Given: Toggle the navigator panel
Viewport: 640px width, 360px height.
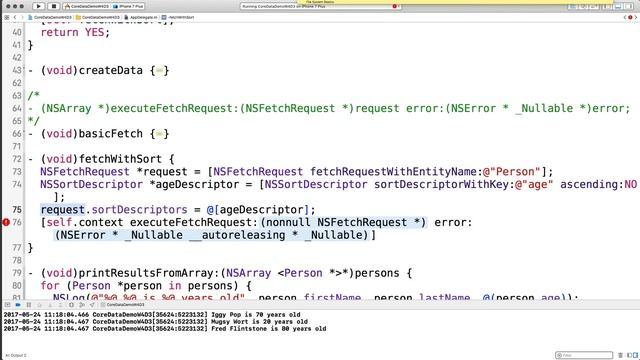Looking at the screenshot, I should click(x=608, y=7).
